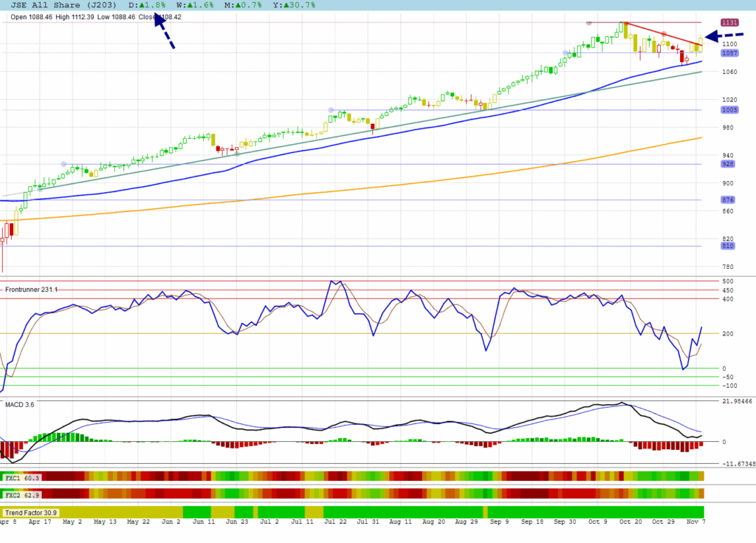Click the Trend Factor 30.9 label
Image resolution: width=756 pixels, height=543 pixels.
point(31,512)
